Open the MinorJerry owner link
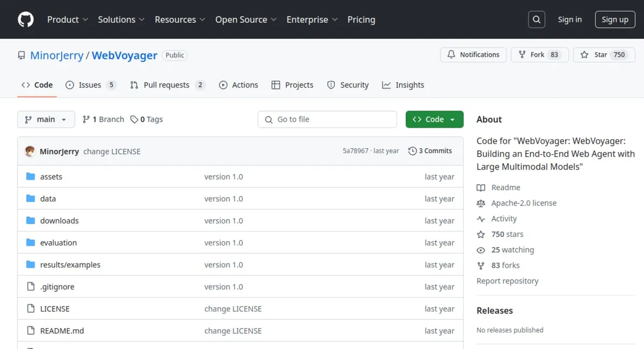 57,55
